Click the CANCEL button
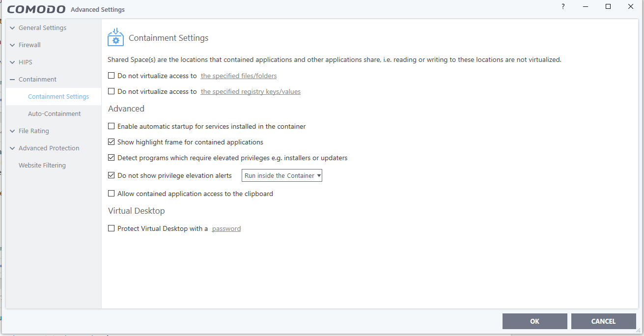The height and width of the screenshot is (336, 644). point(603,321)
